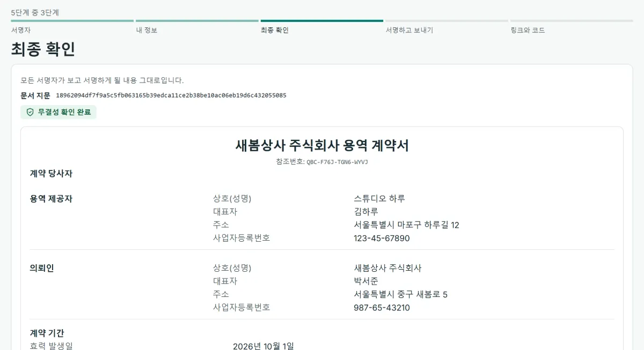
Task: Click the 참조번호 label
Action: click(290, 161)
